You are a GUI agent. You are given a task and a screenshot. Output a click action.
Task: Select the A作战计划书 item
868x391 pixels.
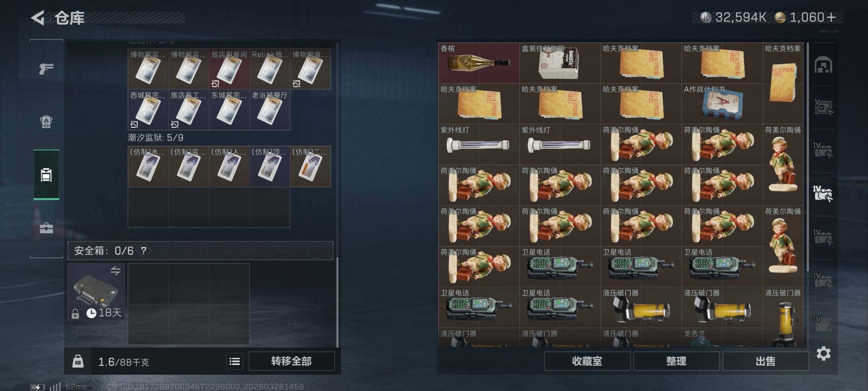[x=722, y=104]
